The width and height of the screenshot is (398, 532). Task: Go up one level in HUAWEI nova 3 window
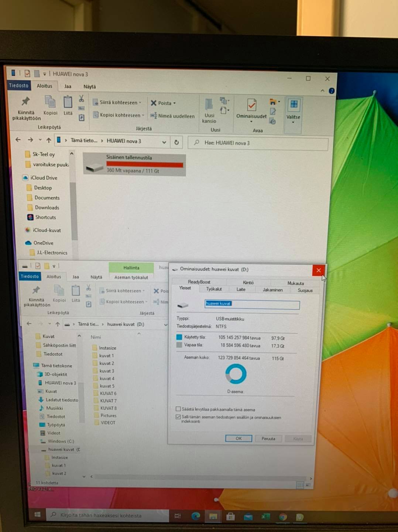49,140
